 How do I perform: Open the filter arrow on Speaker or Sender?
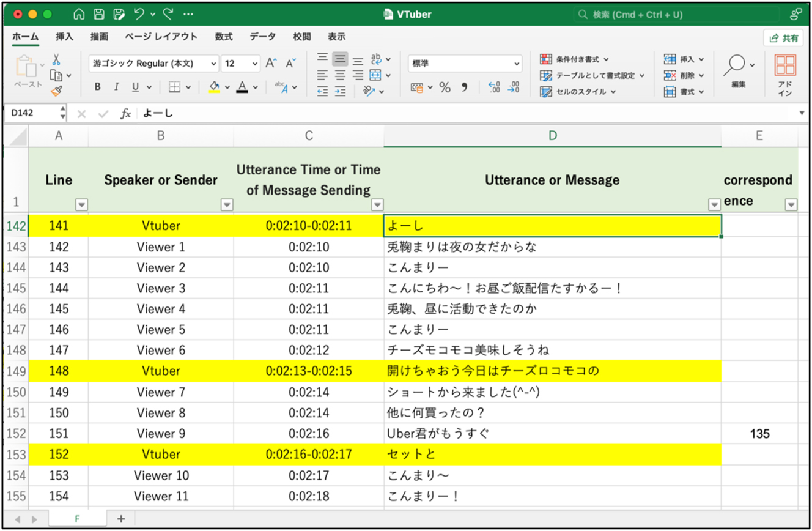pos(228,204)
